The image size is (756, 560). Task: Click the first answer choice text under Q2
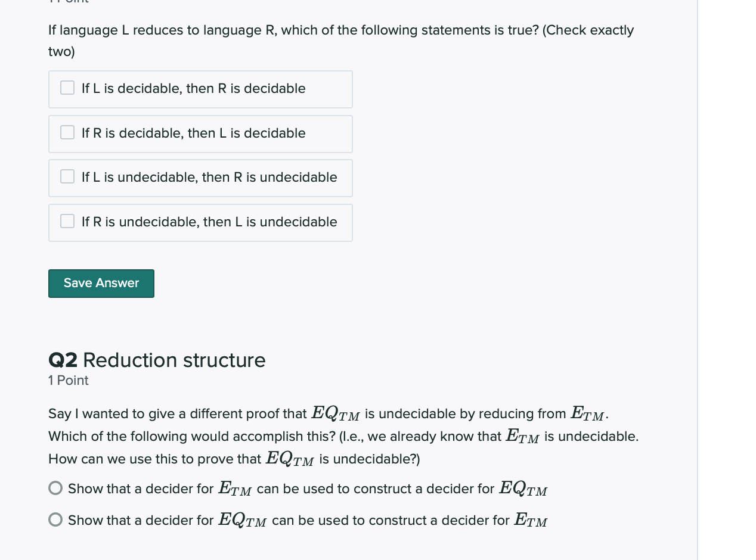[308, 488]
